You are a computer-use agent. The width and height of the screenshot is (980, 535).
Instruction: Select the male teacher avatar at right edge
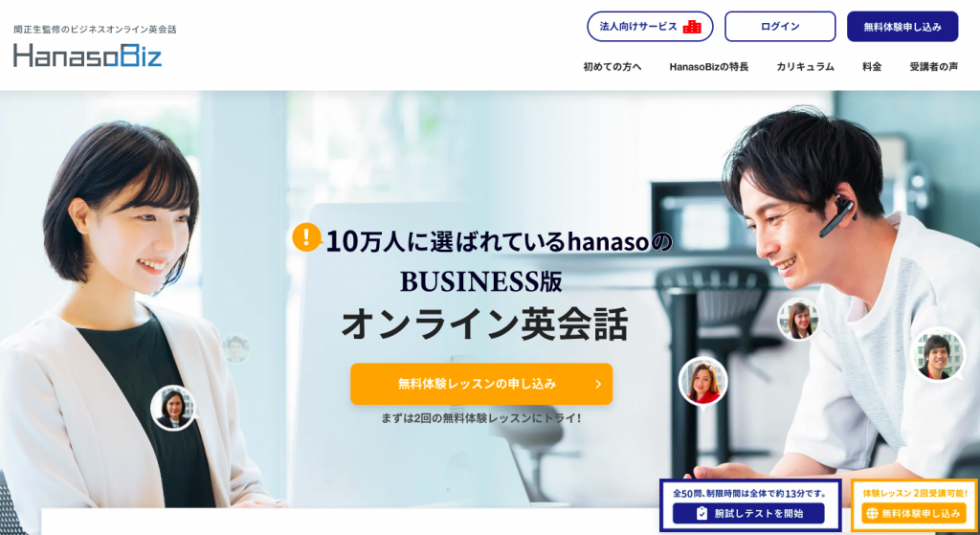pyautogui.click(x=938, y=354)
